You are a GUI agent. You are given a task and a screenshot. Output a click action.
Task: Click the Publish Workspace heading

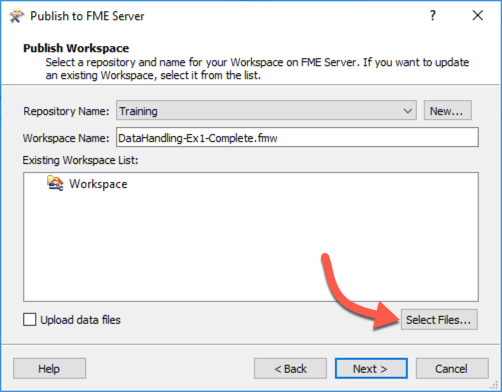pyautogui.click(x=76, y=48)
